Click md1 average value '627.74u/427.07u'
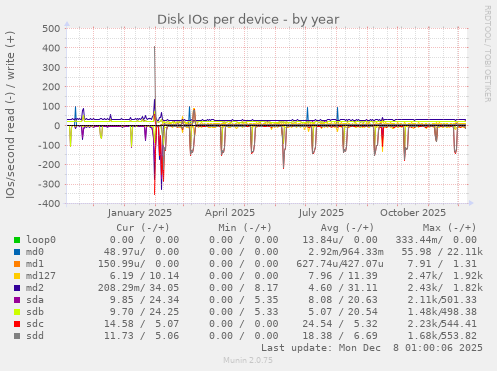The height and width of the screenshot is (371, 497). pos(340,264)
